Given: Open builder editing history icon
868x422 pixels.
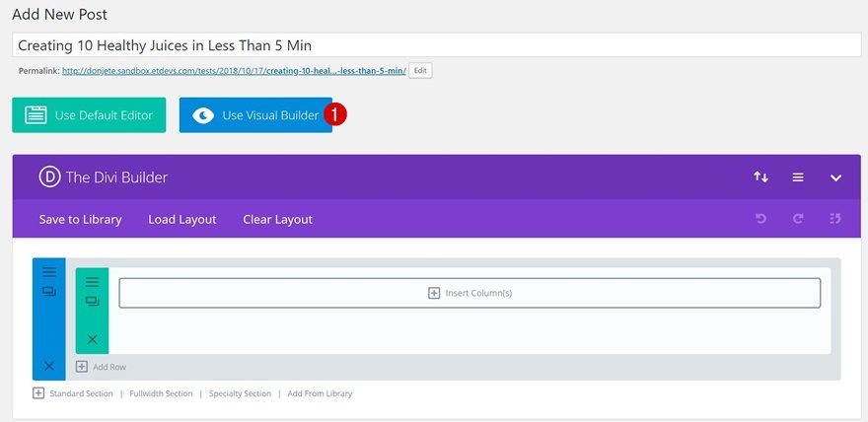Looking at the screenshot, I should (835, 219).
